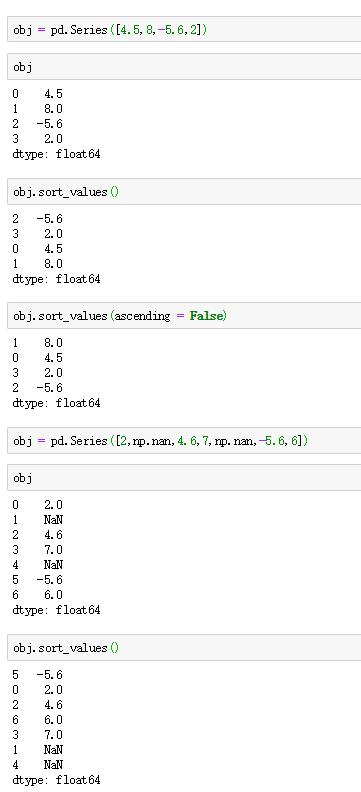The width and height of the screenshot is (361, 792).
Task: Select the pd.Series cell containing np.nan
Action: coord(184,441)
